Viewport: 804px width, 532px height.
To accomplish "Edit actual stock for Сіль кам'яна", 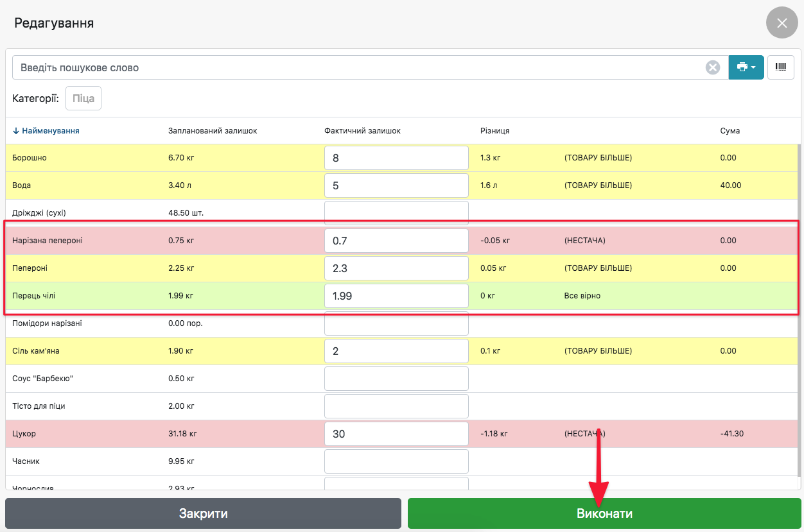I will [396, 351].
